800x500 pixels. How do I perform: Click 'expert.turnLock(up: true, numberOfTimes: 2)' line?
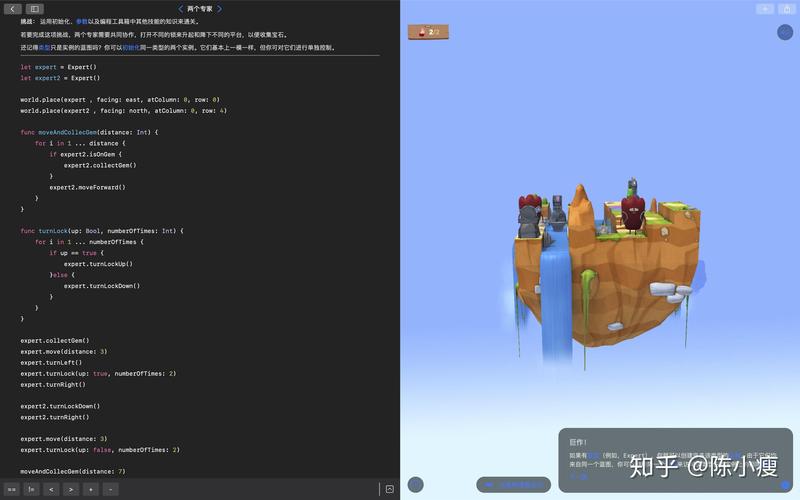coord(98,373)
